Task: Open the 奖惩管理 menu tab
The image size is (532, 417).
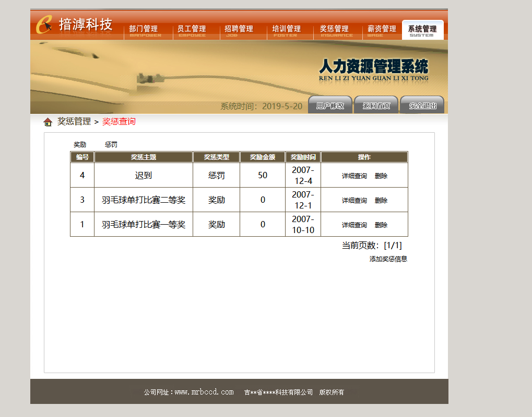Action: point(335,30)
